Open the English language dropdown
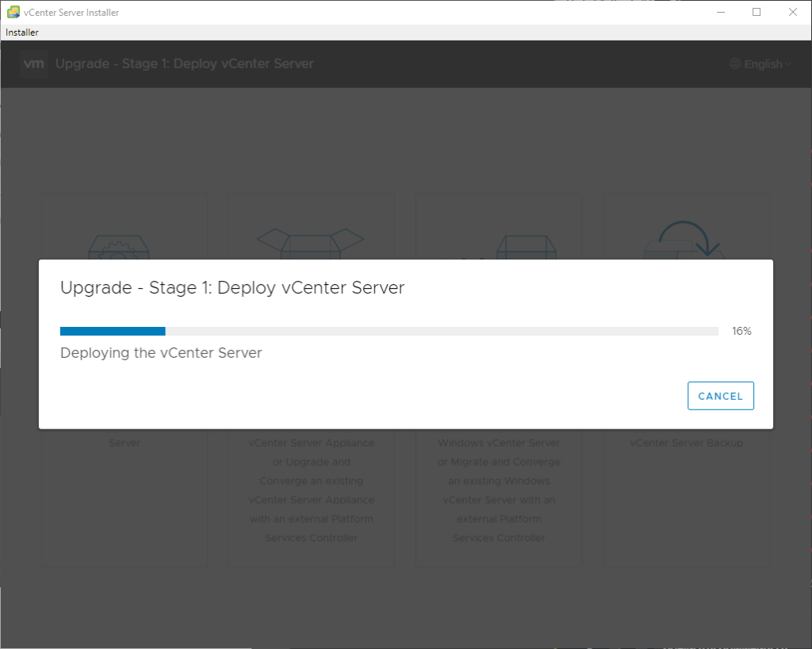The width and height of the screenshot is (812, 649). (x=760, y=63)
